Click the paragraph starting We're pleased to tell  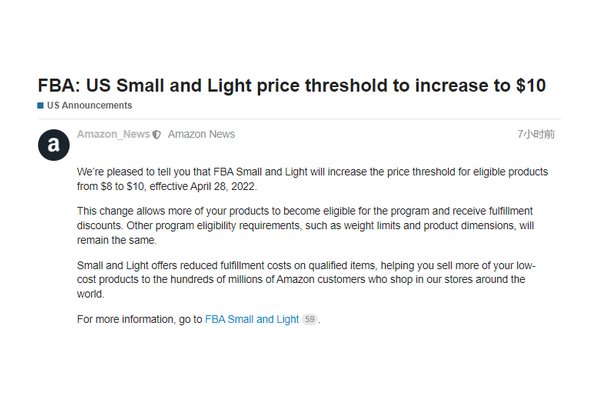[x=312, y=179]
